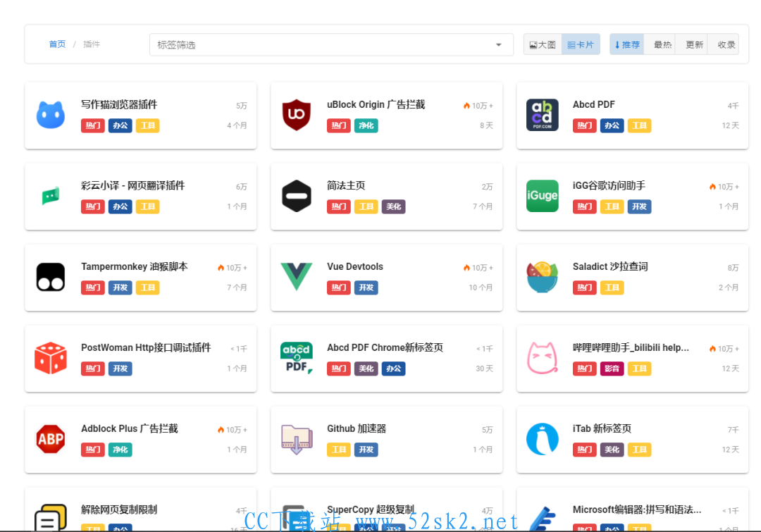Open the Abcd PDF title link
761x532 pixels.
[593, 104]
